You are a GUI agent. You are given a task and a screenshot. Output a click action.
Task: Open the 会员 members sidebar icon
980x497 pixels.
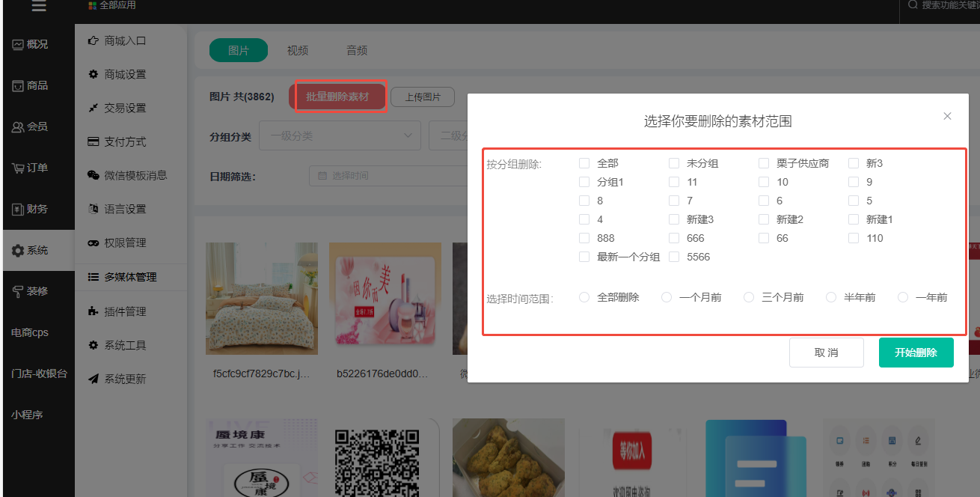tap(18, 127)
